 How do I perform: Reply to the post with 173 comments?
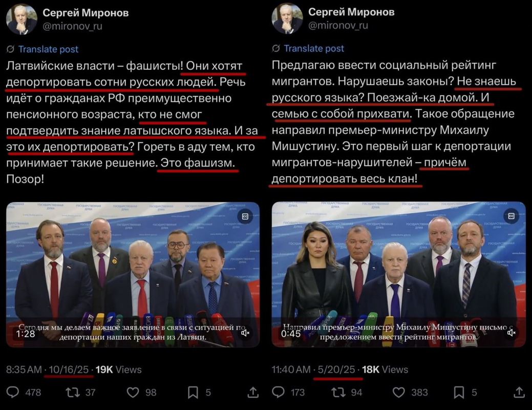[279, 393]
